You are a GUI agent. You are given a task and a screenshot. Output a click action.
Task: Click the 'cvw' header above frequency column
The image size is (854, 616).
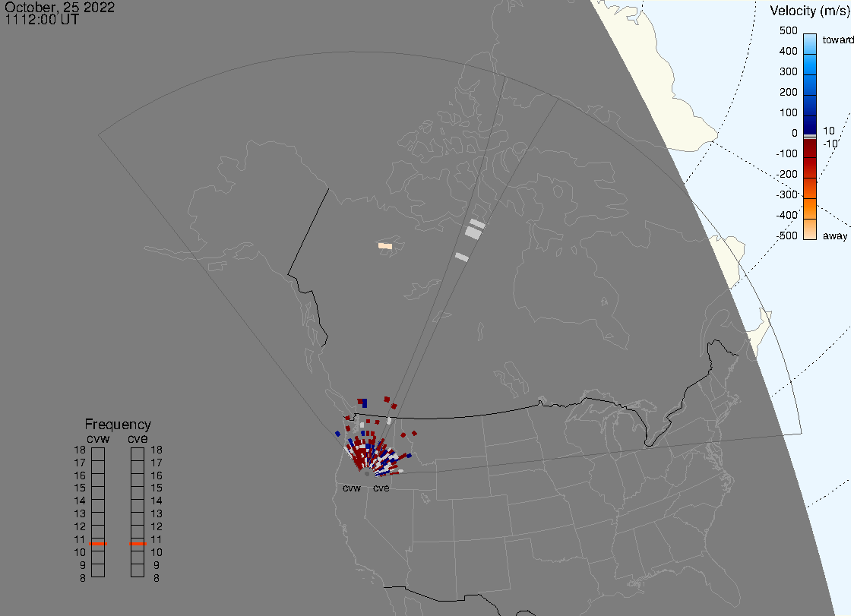(x=97, y=438)
